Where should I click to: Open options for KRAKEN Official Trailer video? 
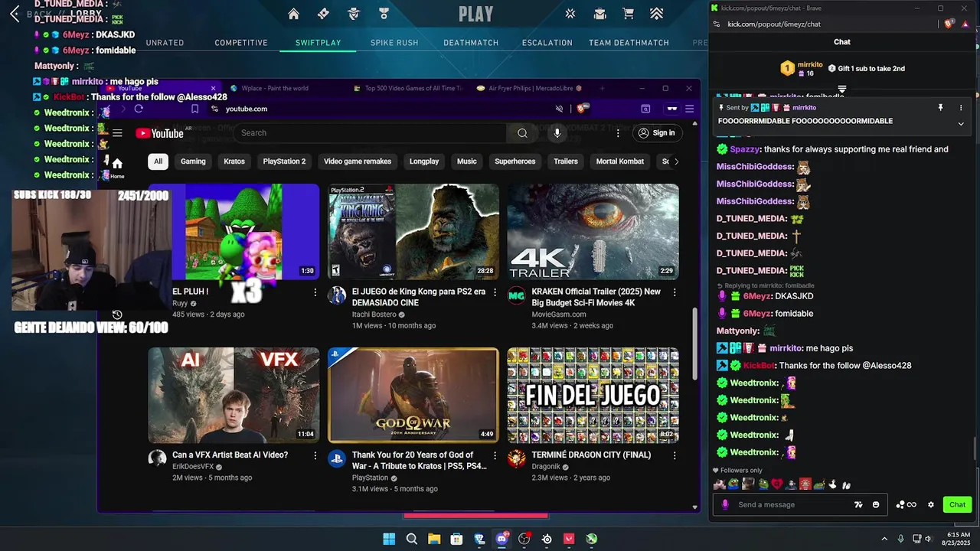pyautogui.click(x=675, y=292)
